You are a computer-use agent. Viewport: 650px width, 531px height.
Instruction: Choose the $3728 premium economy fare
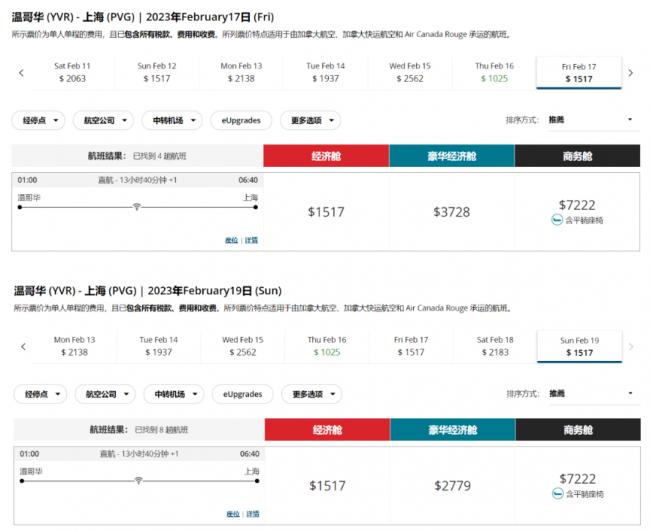pyautogui.click(x=451, y=212)
